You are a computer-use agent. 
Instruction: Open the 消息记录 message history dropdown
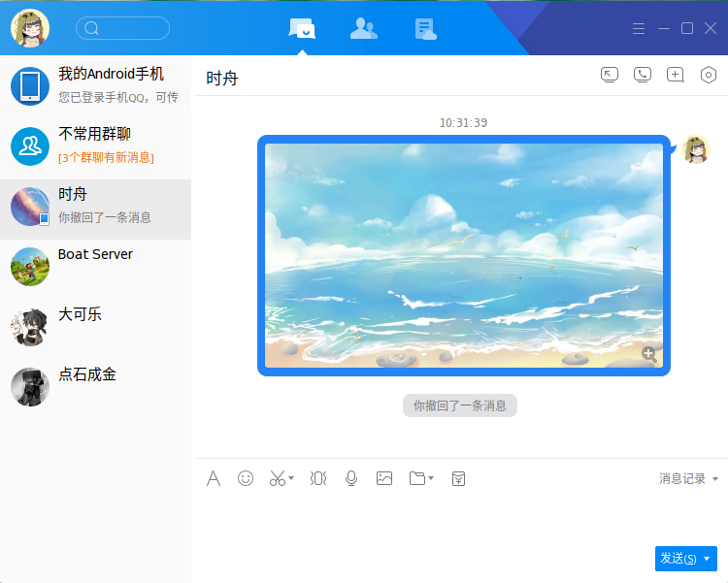pyautogui.click(x=688, y=478)
